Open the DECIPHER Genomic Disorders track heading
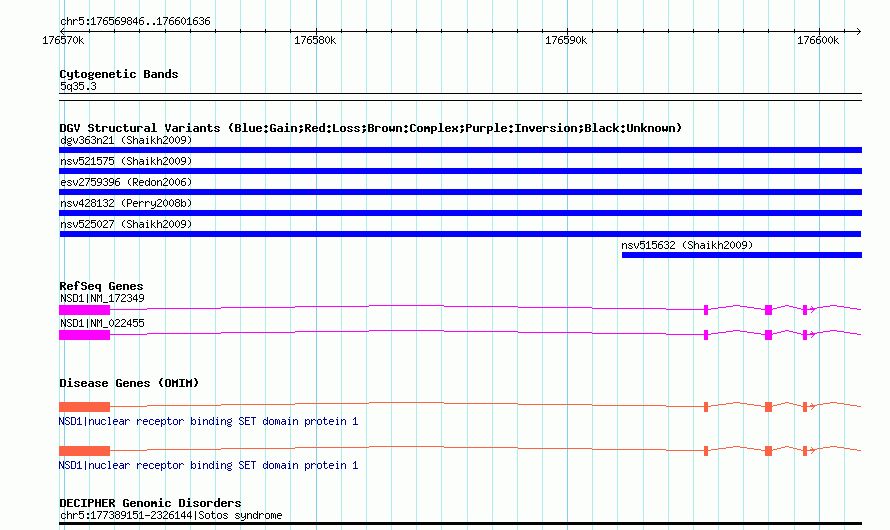The image size is (890, 530). (x=150, y=503)
